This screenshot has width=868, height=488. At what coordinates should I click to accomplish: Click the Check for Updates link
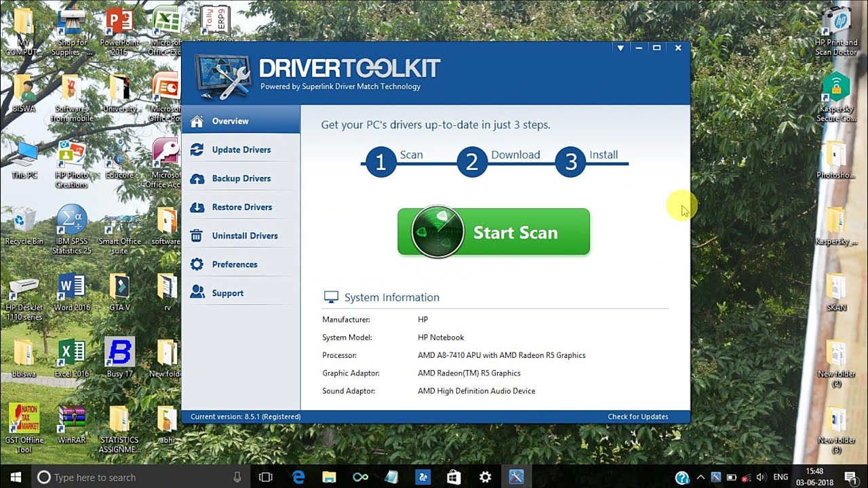point(638,417)
